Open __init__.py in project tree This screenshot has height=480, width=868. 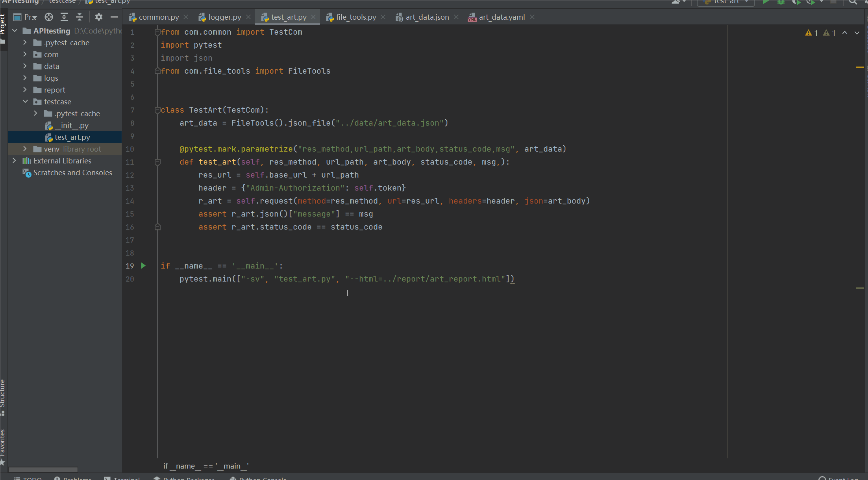click(72, 125)
